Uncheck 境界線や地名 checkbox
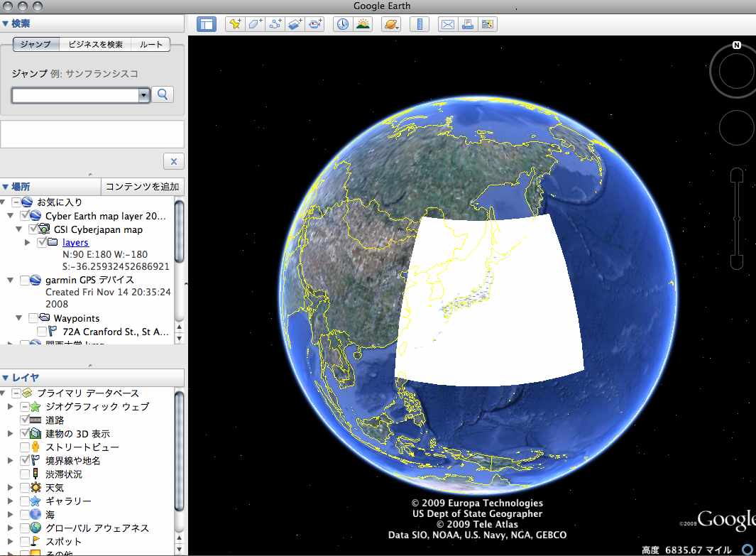 (25, 460)
